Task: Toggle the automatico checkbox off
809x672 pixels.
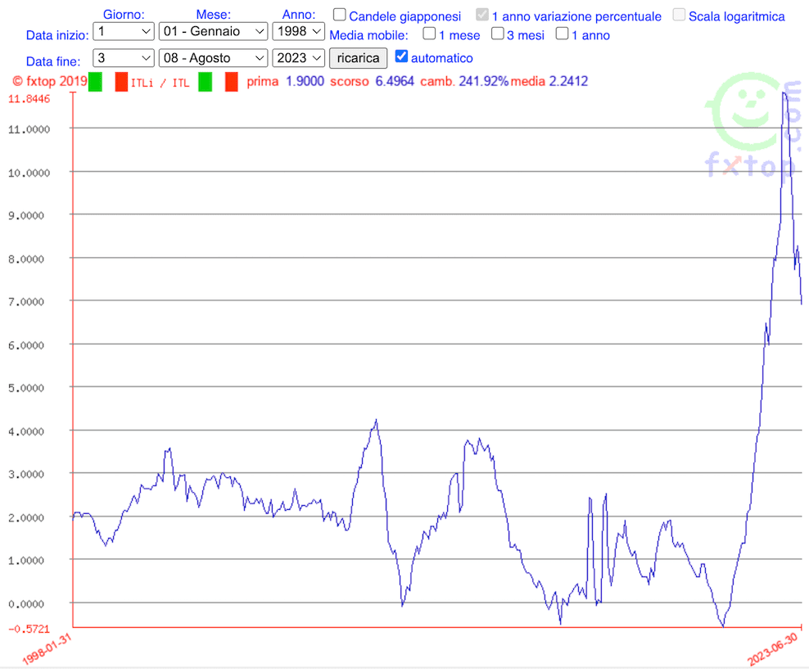Action: pos(401,56)
